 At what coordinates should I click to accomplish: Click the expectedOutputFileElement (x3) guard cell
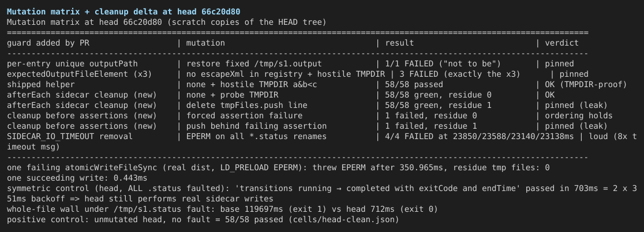[x=80, y=74]
